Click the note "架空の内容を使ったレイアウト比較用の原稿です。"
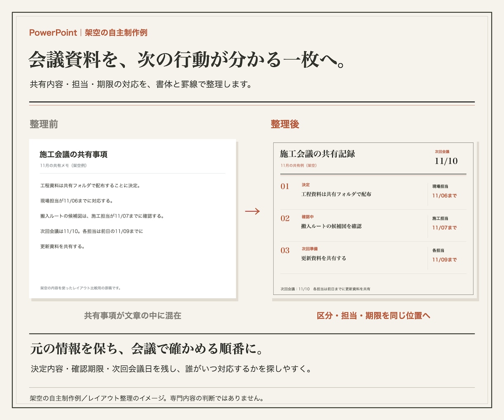 (x=81, y=288)
